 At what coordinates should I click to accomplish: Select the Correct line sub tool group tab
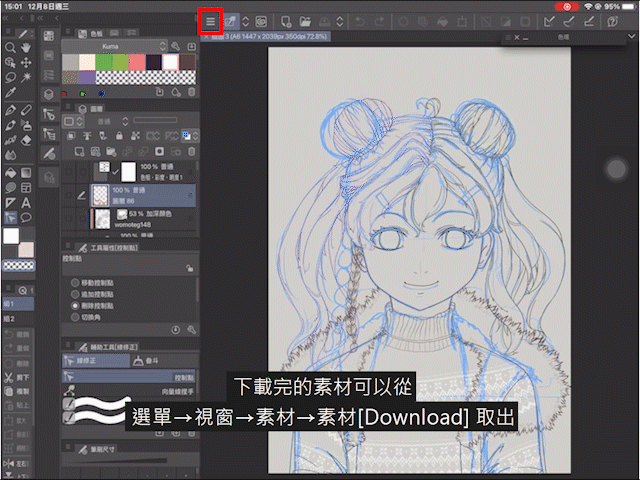pos(96,361)
